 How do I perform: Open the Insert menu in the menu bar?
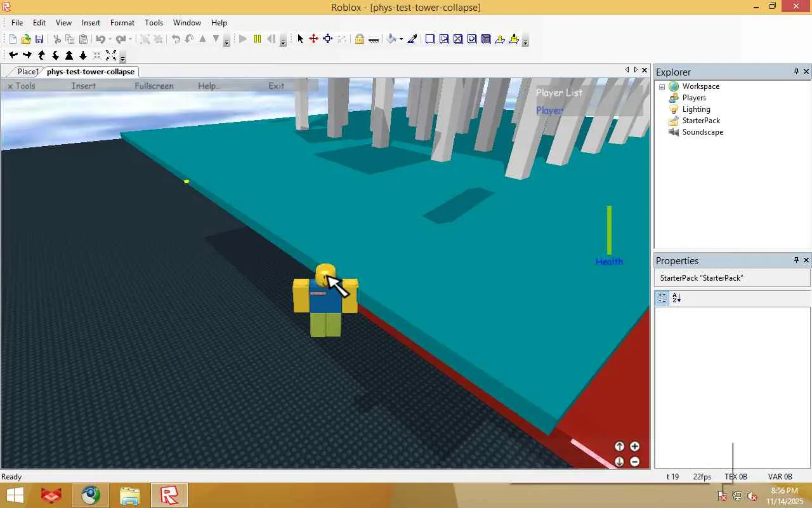point(91,23)
